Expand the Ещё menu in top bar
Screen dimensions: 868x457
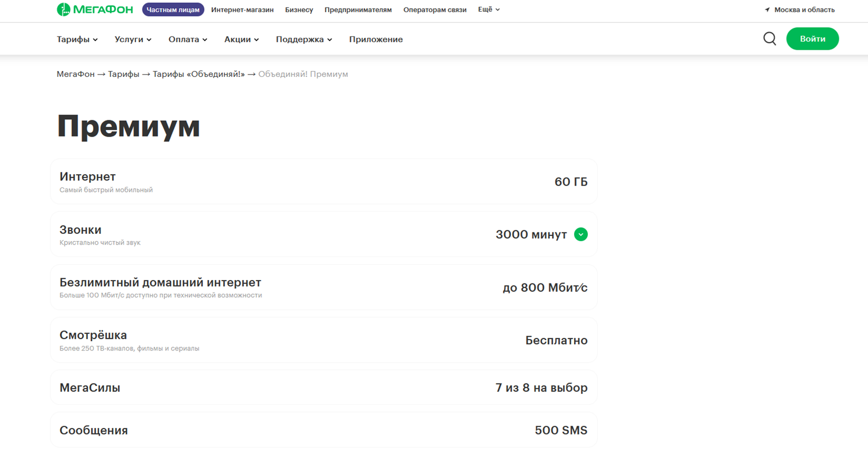tap(489, 10)
